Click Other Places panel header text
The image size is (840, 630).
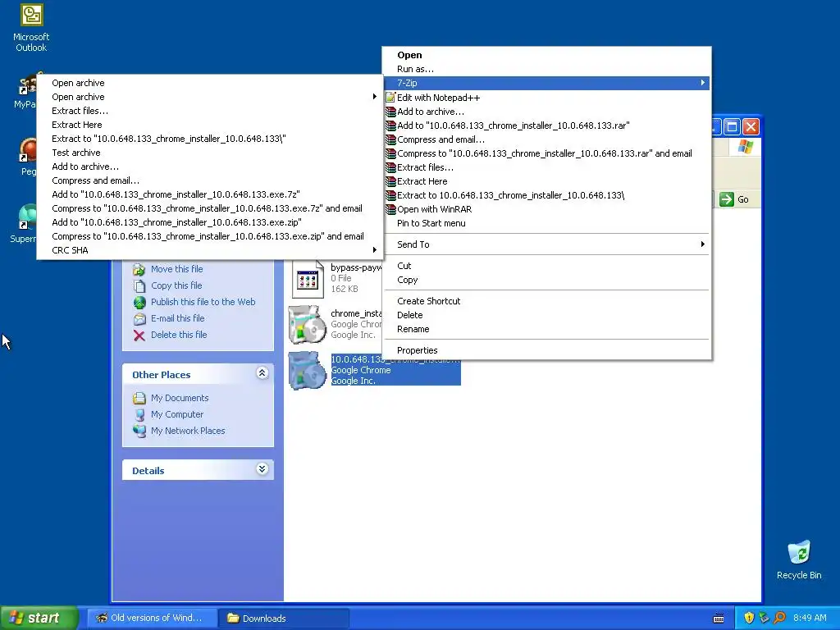point(162,374)
